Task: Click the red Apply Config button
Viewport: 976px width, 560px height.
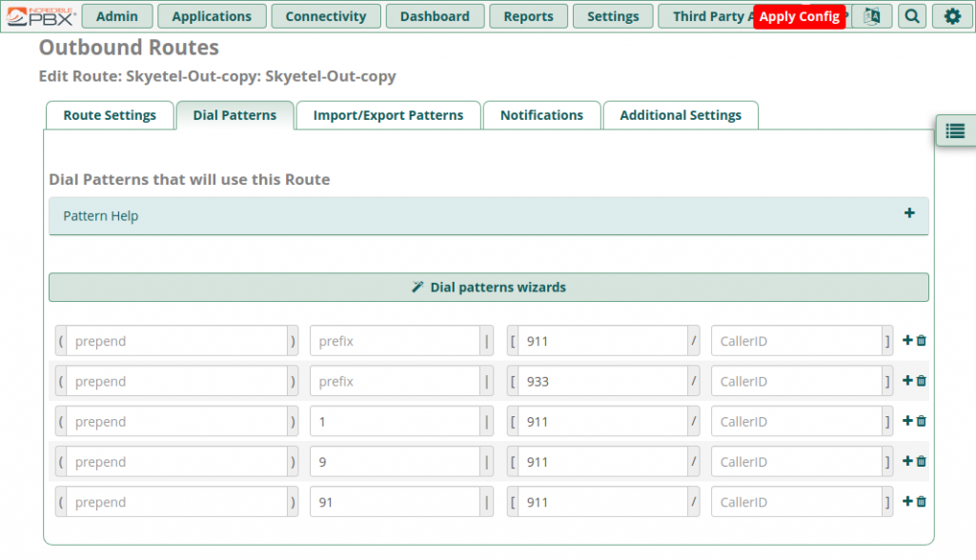Action: pyautogui.click(x=800, y=16)
